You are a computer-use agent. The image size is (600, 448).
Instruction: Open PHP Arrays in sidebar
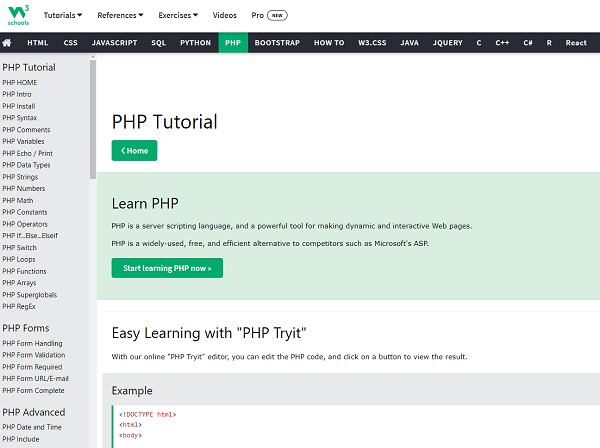[x=19, y=283]
